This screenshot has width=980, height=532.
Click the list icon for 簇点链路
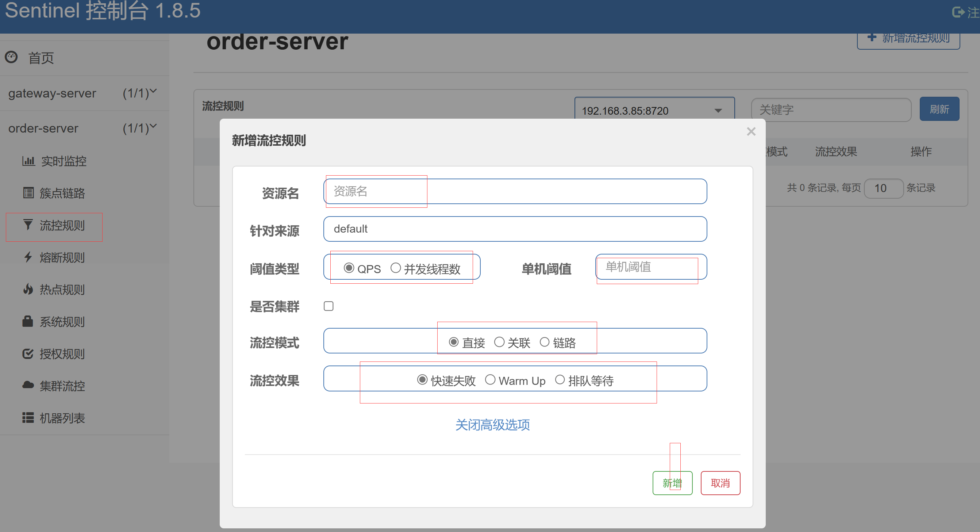[x=28, y=193]
